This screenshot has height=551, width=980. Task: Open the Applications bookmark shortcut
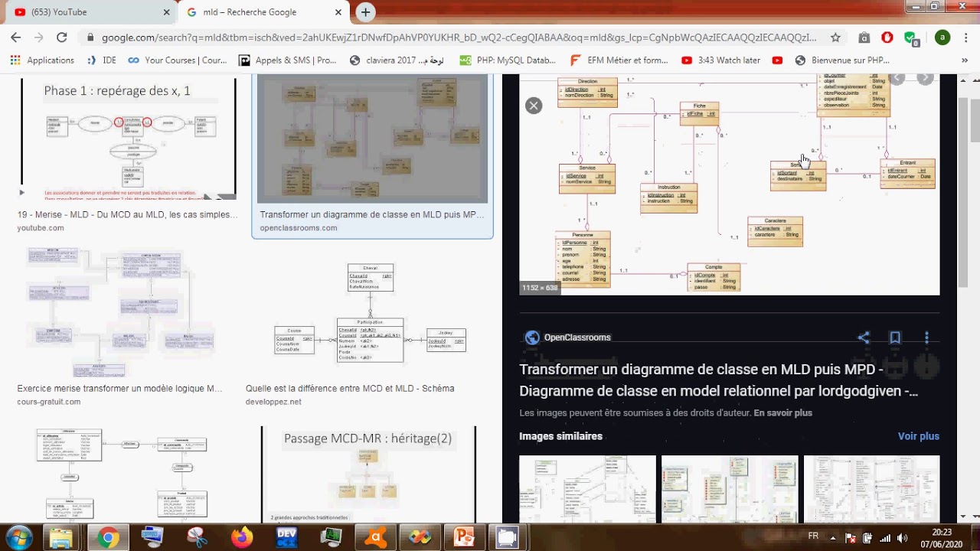point(42,60)
